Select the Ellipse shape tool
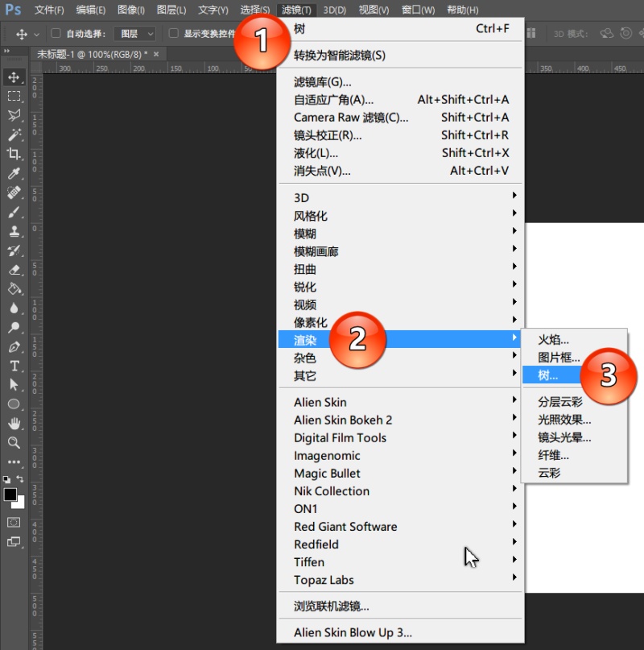This screenshot has width=644, height=650. coord(14,404)
